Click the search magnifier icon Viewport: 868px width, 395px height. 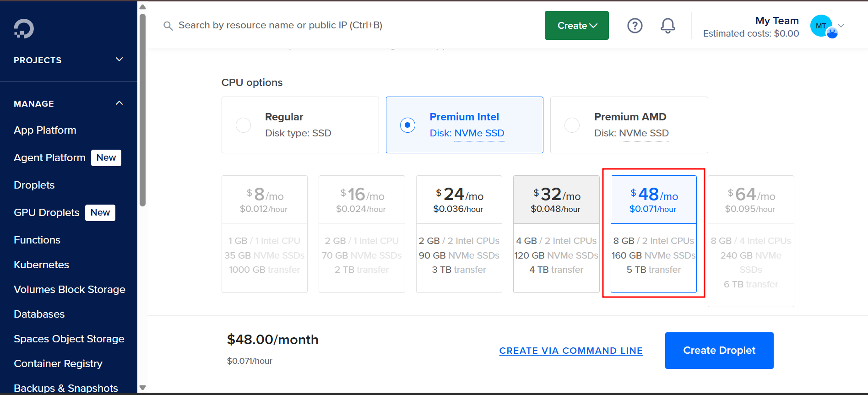click(x=168, y=26)
